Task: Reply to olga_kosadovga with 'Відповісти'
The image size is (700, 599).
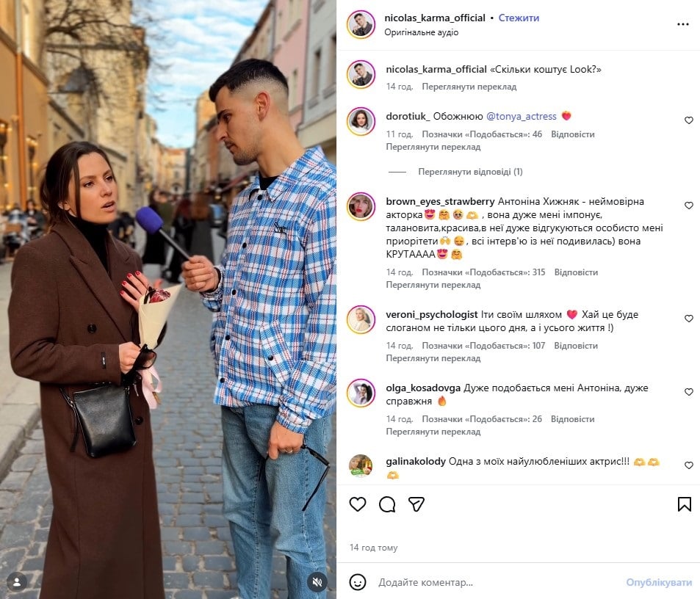Action: click(x=572, y=419)
